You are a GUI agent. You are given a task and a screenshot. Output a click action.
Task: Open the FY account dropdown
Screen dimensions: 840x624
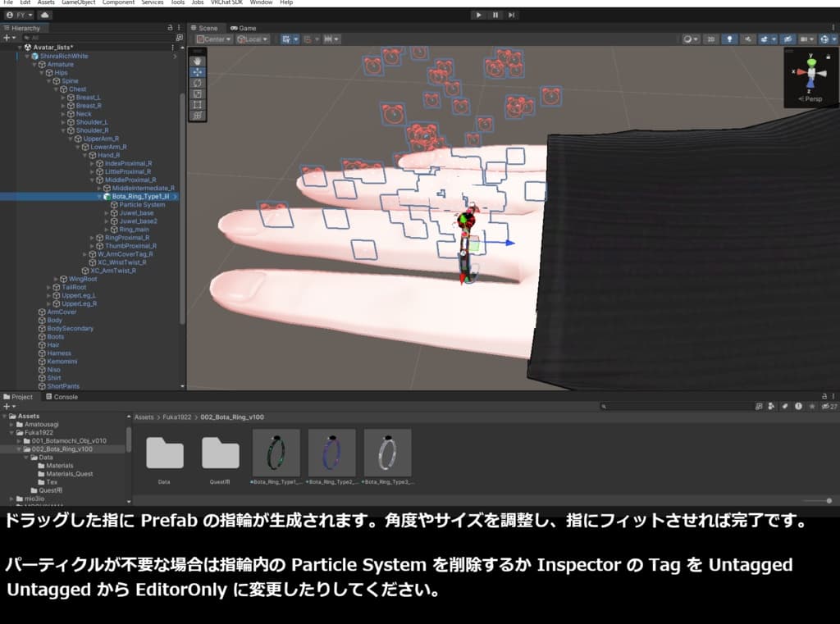[x=20, y=15]
